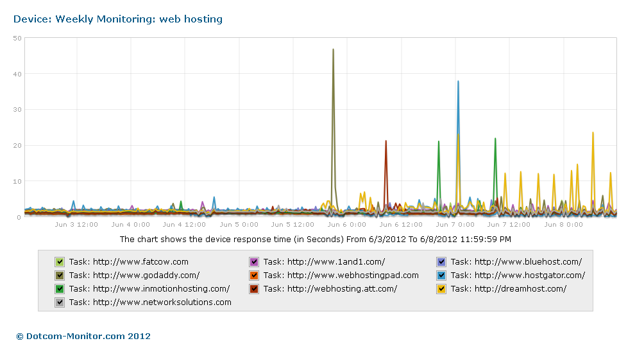
Task: Click the tallest olive spike peak near 47 seconds
Action: [x=333, y=49]
